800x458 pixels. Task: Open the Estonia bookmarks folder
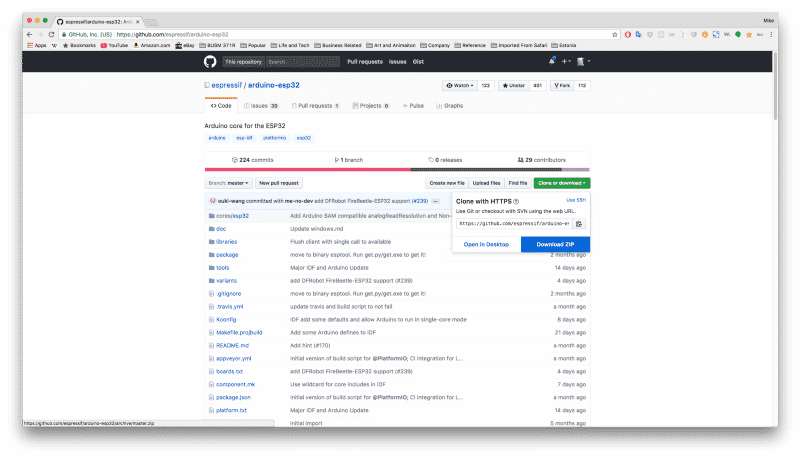tap(564, 45)
